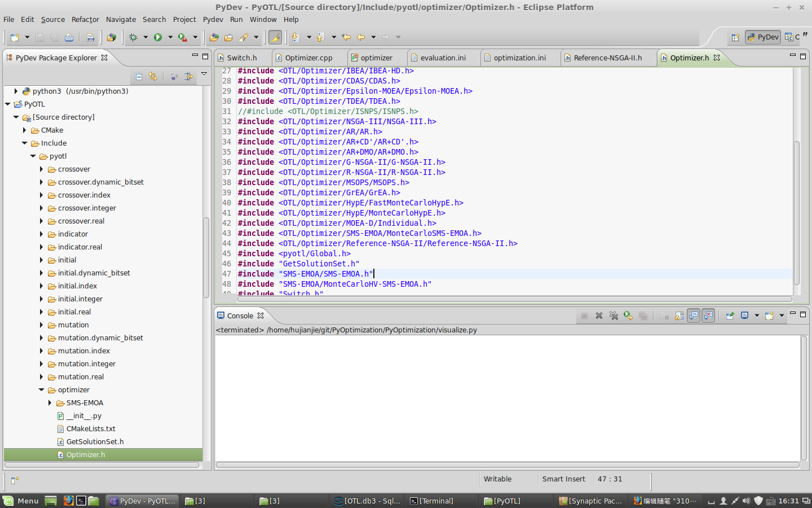Toggle Show Console When Standard Error Changes

(708, 316)
